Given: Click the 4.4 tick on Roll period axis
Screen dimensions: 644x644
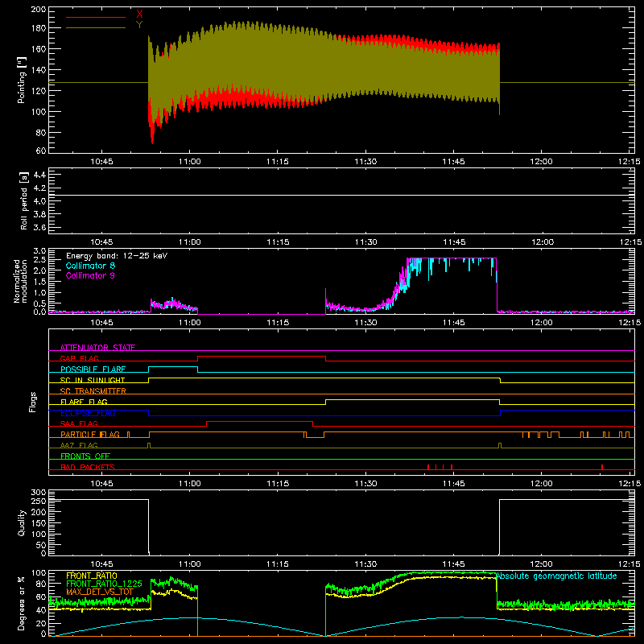Looking at the screenshot, I should pos(39,175).
